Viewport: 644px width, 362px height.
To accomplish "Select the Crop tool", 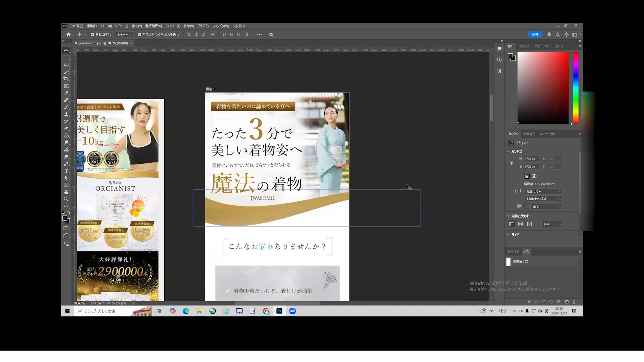I will 66,79.
